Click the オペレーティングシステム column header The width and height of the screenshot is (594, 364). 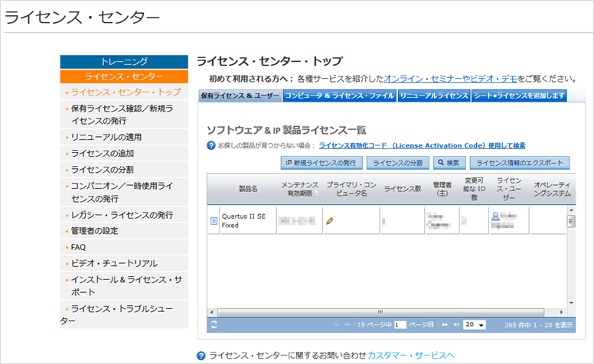(552, 189)
